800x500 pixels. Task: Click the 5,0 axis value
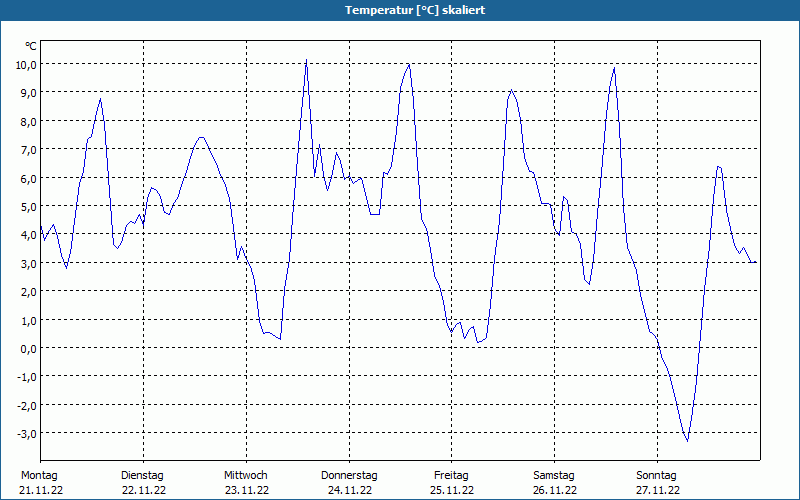point(29,206)
